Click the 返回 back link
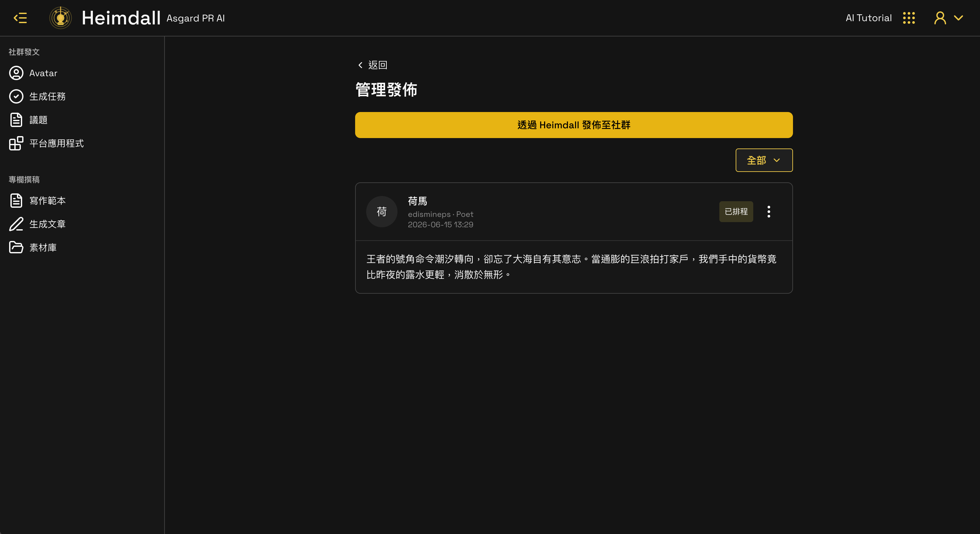Viewport: 980px width, 534px height. click(x=372, y=65)
